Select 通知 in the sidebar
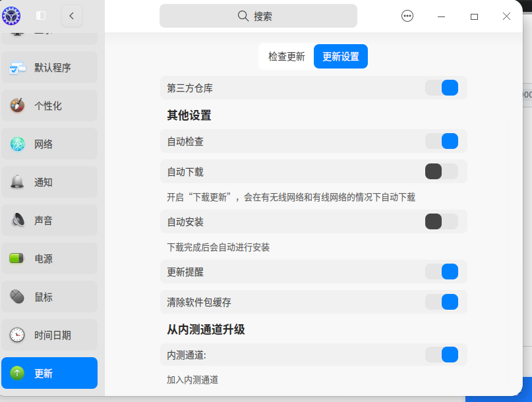 click(x=49, y=182)
